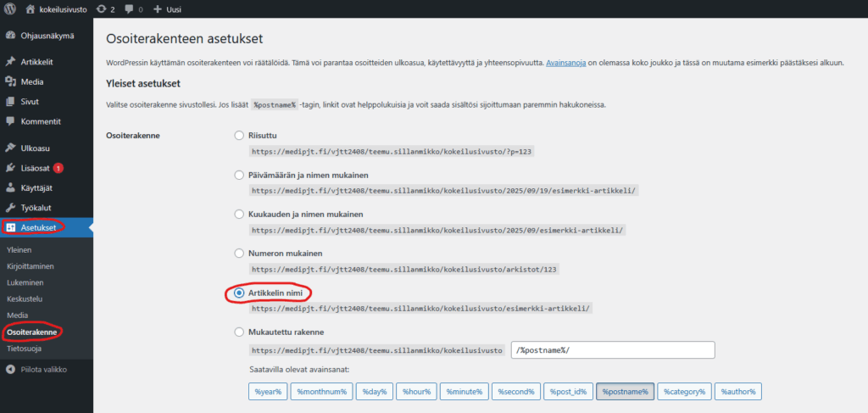Click the Lisäosat plugin icon
This screenshot has width=868, height=413.
(x=10, y=168)
